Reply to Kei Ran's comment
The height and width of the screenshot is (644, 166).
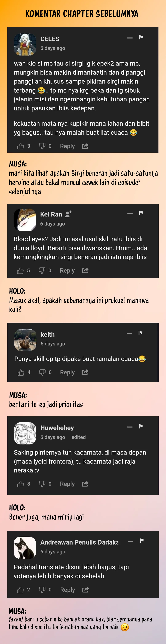click(x=67, y=271)
